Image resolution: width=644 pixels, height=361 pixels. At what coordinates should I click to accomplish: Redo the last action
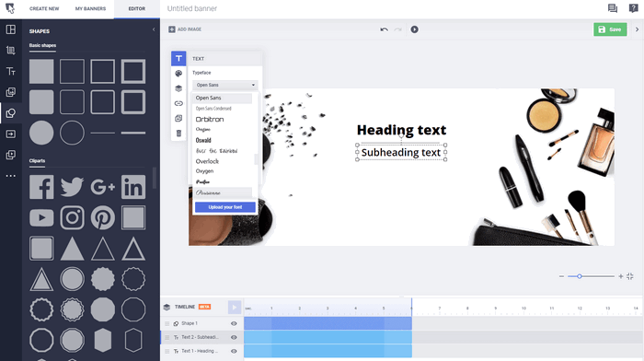[397, 29]
